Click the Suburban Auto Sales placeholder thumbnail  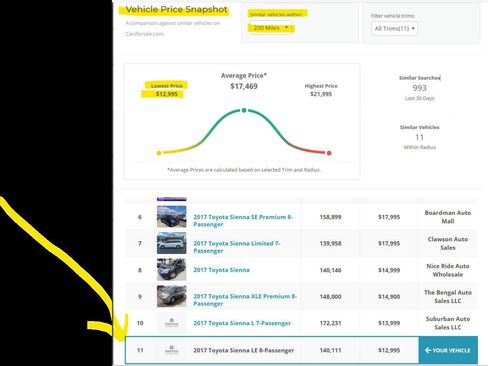[172, 323]
